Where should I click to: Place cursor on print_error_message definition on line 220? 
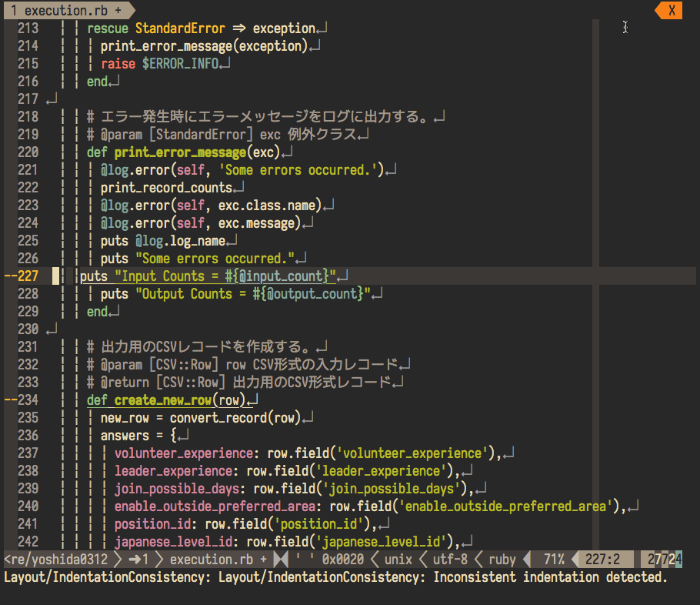180,152
